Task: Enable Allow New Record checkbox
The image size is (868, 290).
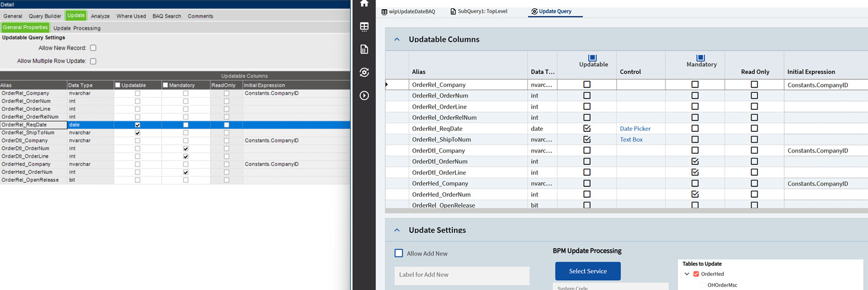Action: click(x=93, y=48)
